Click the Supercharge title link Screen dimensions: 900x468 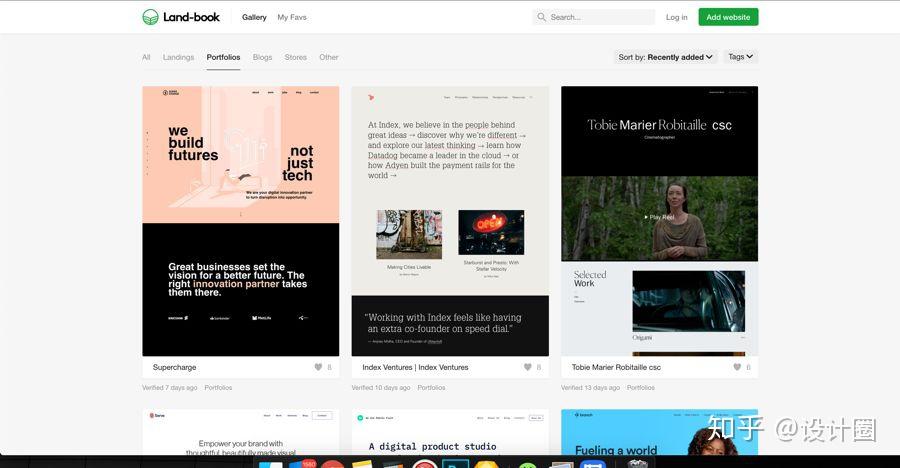(x=174, y=367)
